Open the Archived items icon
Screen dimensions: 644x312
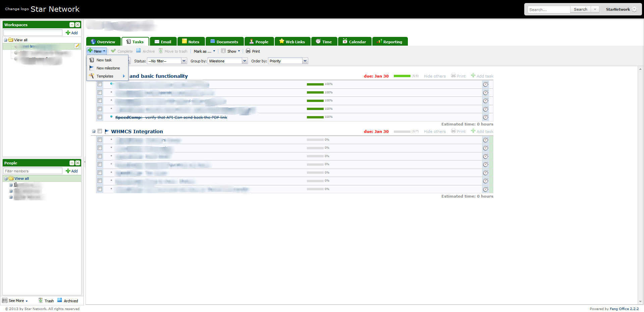tap(60, 300)
